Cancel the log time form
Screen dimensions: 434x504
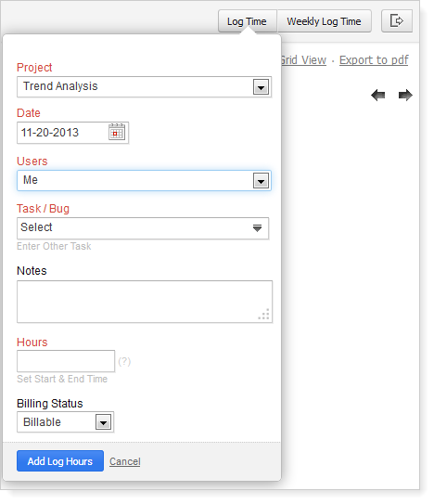point(125,461)
